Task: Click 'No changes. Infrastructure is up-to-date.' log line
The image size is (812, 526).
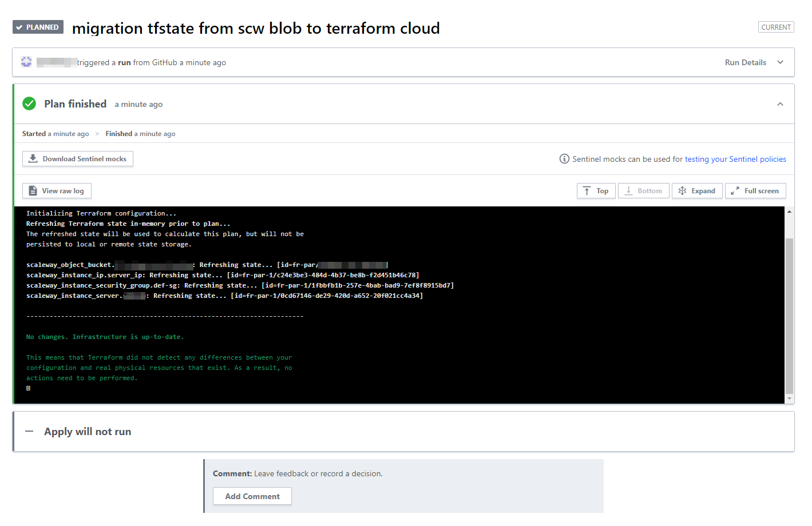Action: point(105,337)
